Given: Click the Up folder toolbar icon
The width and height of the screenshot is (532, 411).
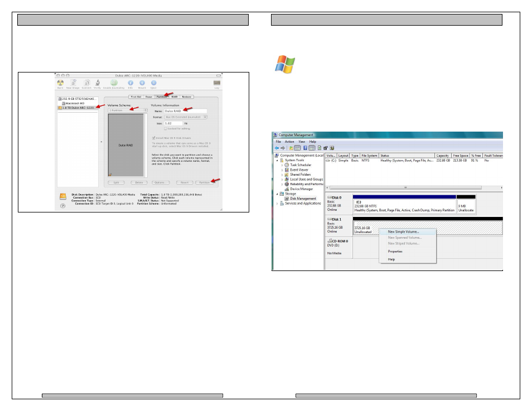Looking at the screenshot, I should click(x=291, y=148).
